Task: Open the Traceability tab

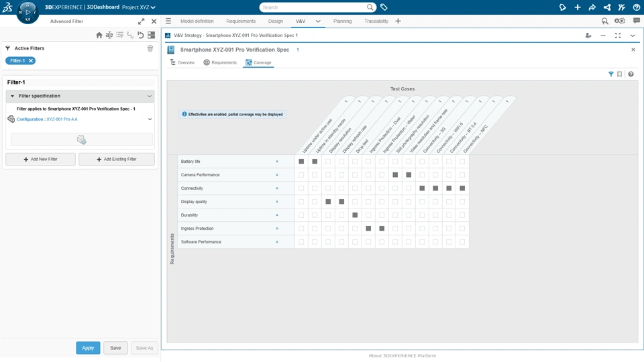Action: pos(376,21)
